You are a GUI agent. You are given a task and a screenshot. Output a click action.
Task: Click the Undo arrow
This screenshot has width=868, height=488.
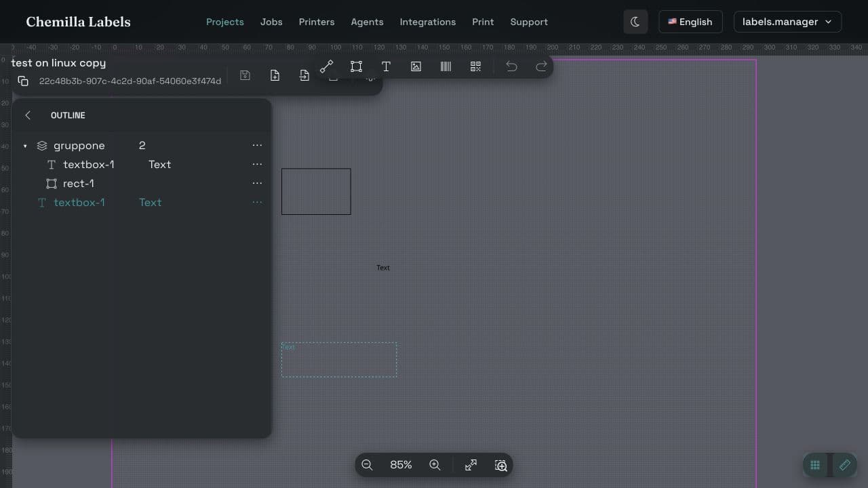[511, 66]
